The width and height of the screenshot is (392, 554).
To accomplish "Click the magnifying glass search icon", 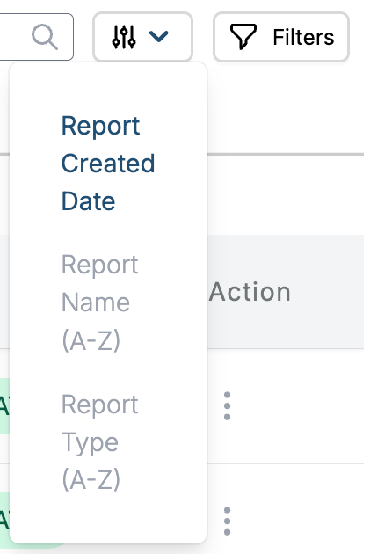I will (45, 37).
